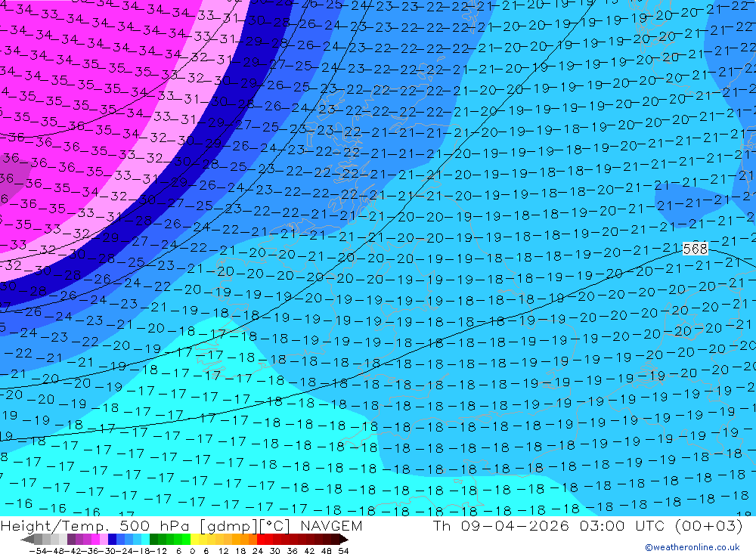Click the 'Height/Temp. 500 hPa' title text
The image size is (756, 554).
[96, 525]
